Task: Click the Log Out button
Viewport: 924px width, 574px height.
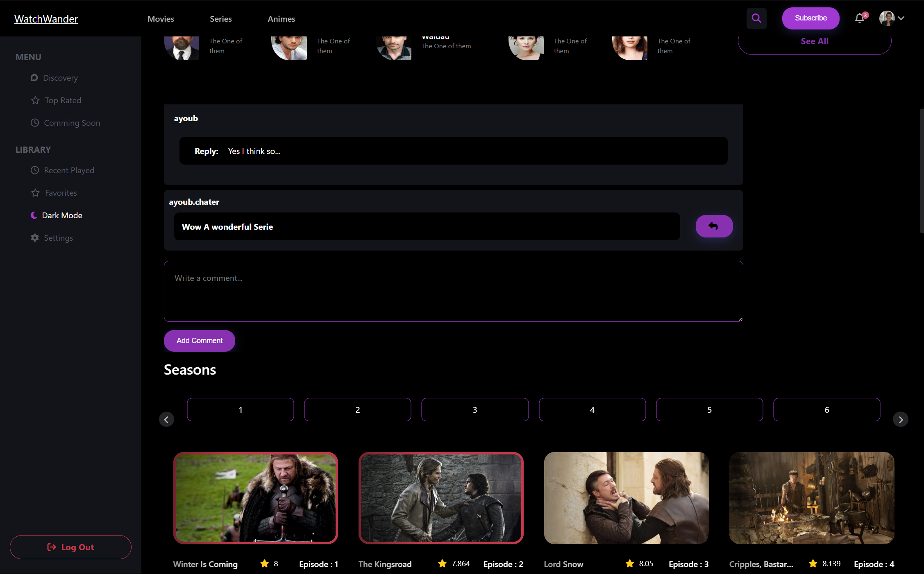Action: coord(70,547)
